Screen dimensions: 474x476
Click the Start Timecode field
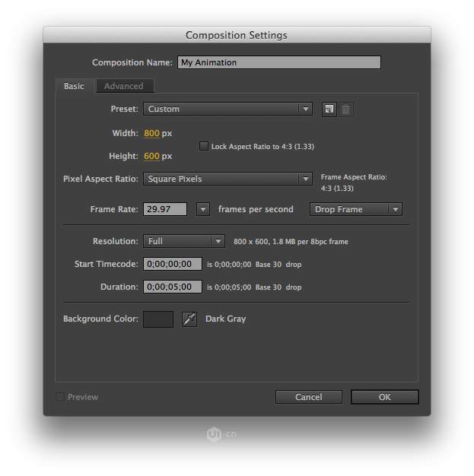tap(173, 264)
